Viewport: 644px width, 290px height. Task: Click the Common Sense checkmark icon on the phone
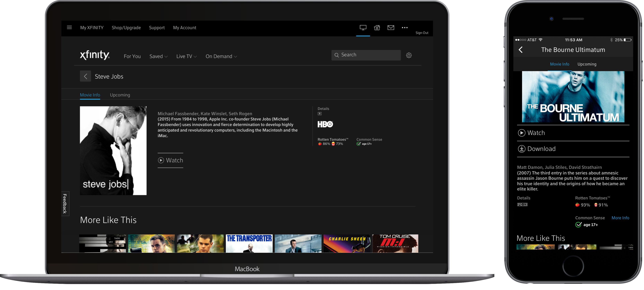click(578, 225)
